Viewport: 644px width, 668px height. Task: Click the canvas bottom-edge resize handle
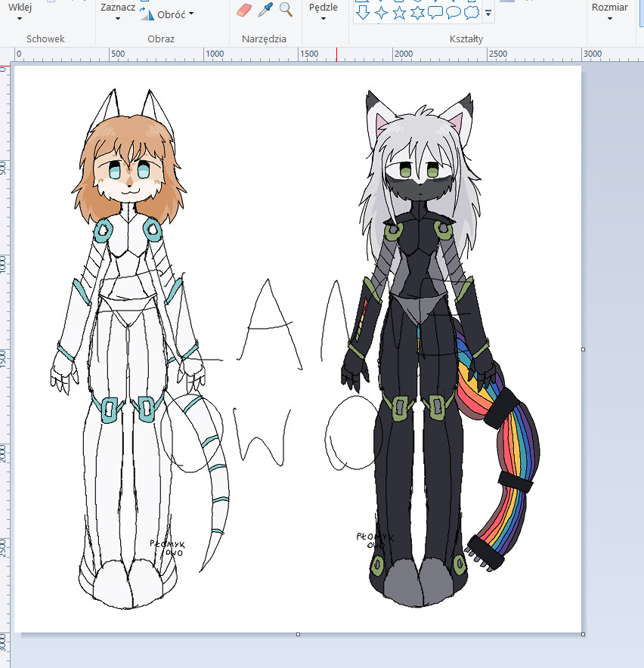[x=298, y=634]
